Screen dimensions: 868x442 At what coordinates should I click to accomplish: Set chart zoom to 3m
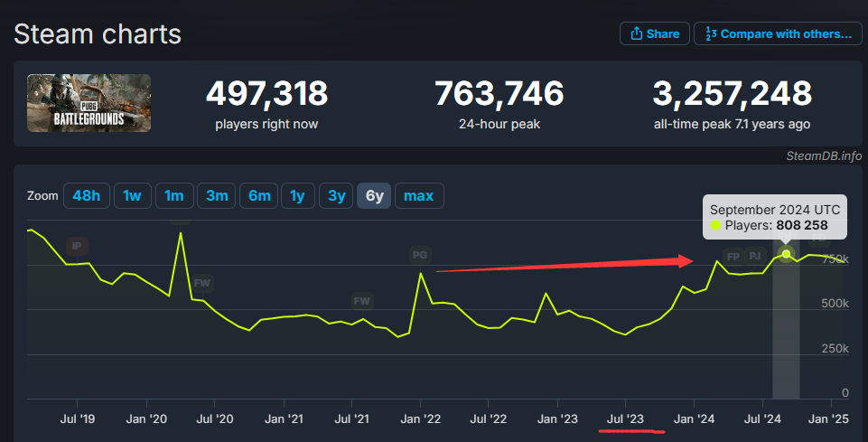[x=217, y=195]
